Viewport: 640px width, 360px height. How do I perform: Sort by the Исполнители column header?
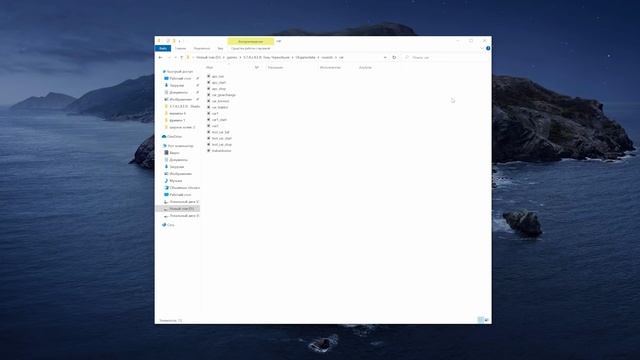330,67
